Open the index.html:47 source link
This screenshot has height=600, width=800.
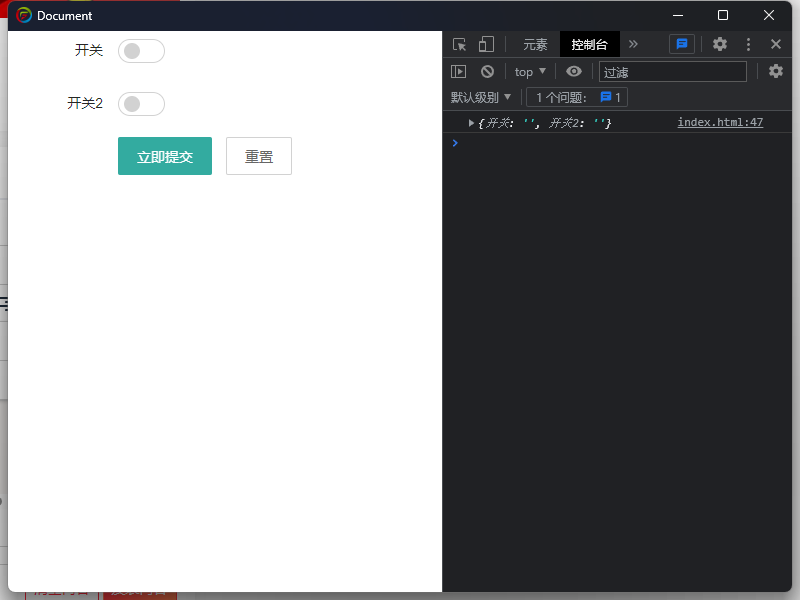coord(720,122)
